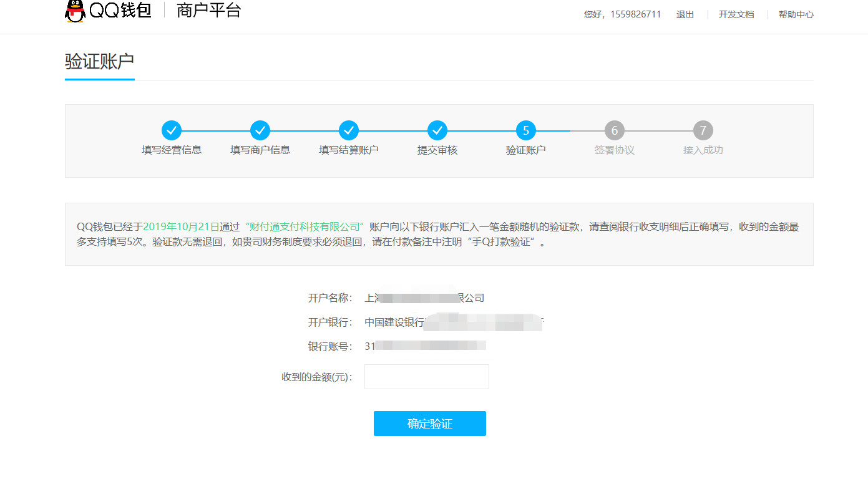
Task: Click the 银行账号 label
Action: [330, 346]
